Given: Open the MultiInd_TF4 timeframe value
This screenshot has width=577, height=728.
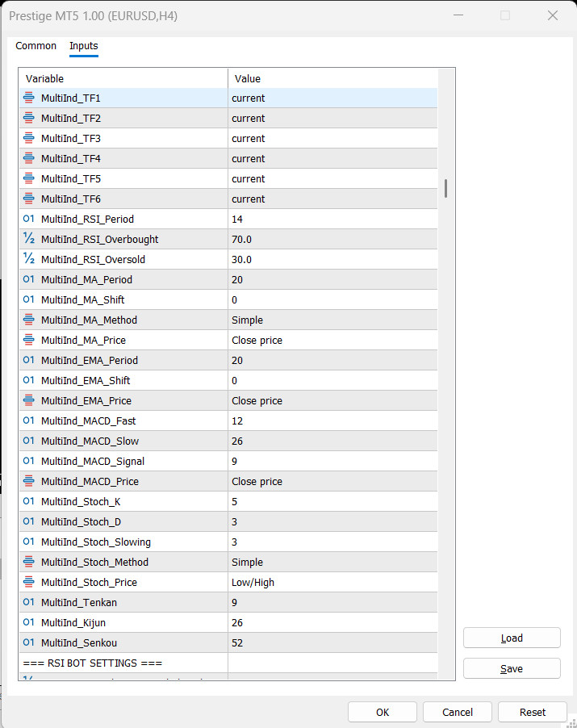Looking at the screenshot, I should point(332,158).
